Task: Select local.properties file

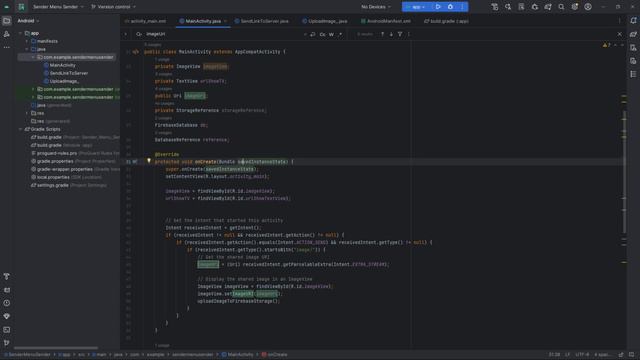Action: tap(53, 177)
